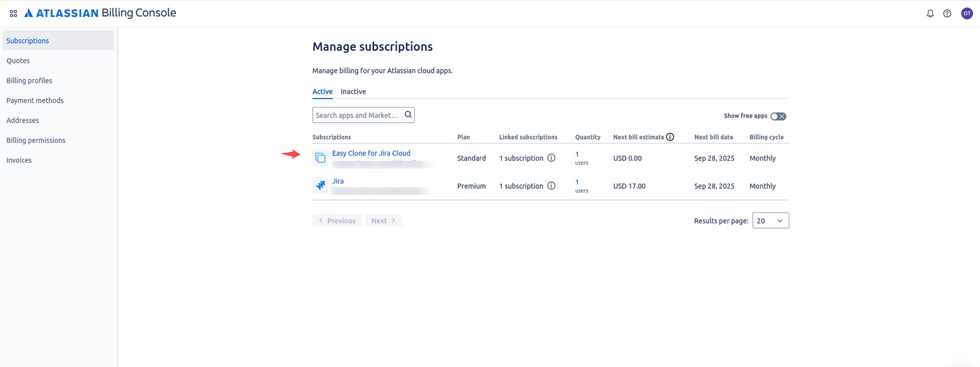Toggle Show free apps switch

click(x=778, y=116)
